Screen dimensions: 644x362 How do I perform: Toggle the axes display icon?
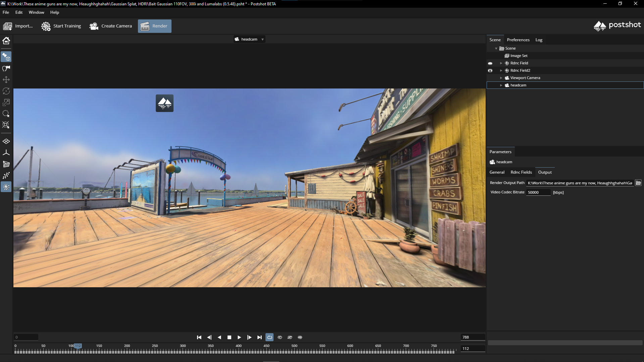(x=6, y=153)
